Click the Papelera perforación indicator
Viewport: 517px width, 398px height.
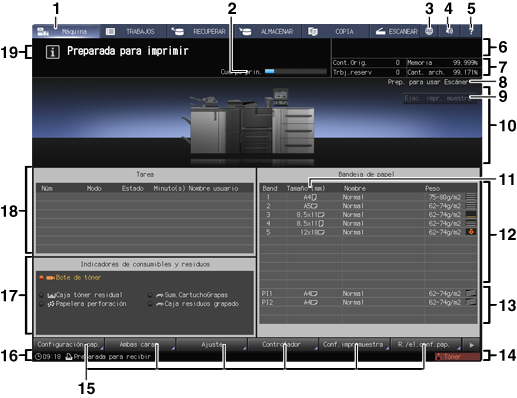coord(83,304)
